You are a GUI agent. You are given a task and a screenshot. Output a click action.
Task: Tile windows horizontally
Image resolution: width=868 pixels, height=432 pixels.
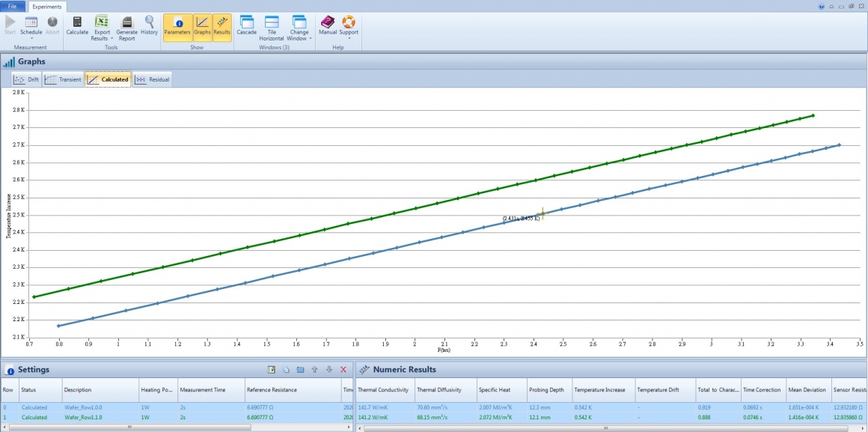coord(271,28)
